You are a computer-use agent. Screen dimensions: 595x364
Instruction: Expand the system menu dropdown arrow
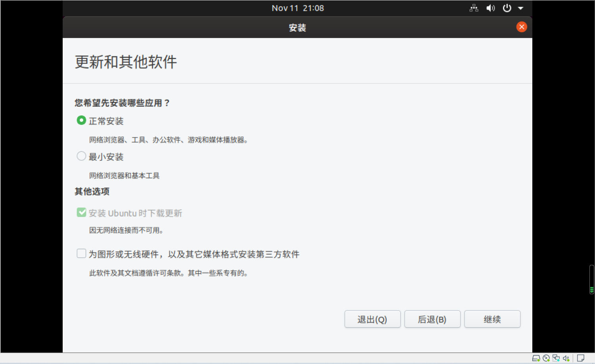pyautogui.click(x=521, y=8)
